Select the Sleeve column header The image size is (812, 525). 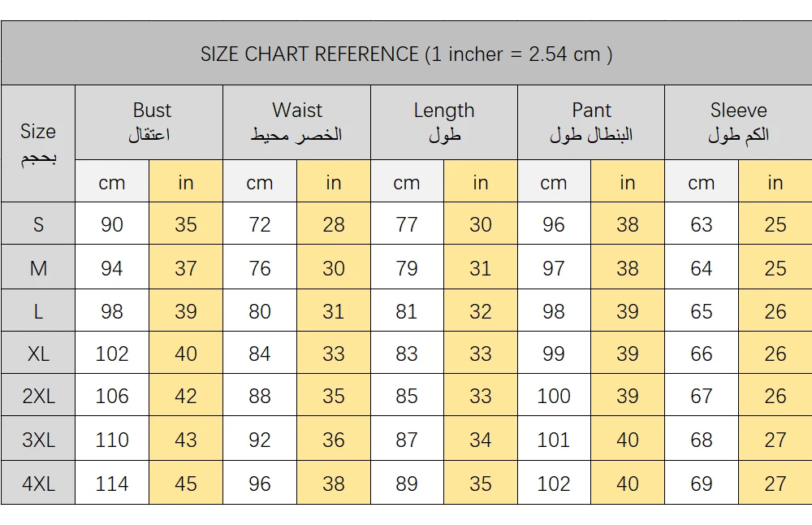tap(738, 122)
